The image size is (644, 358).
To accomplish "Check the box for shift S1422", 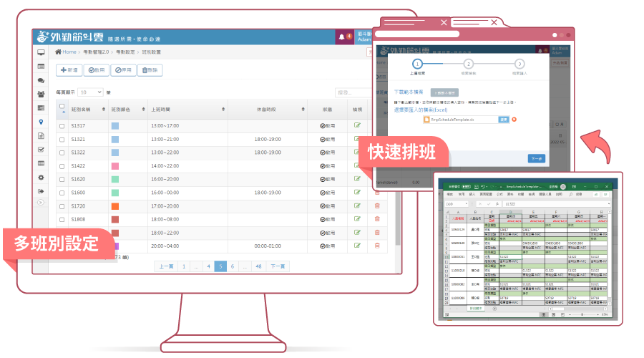I will tap(62, 166).
